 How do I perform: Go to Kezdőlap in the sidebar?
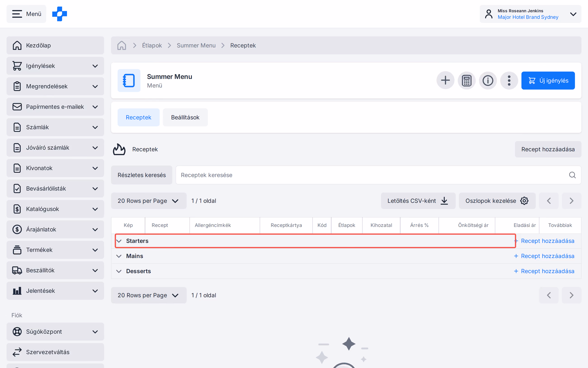(55, 45)
